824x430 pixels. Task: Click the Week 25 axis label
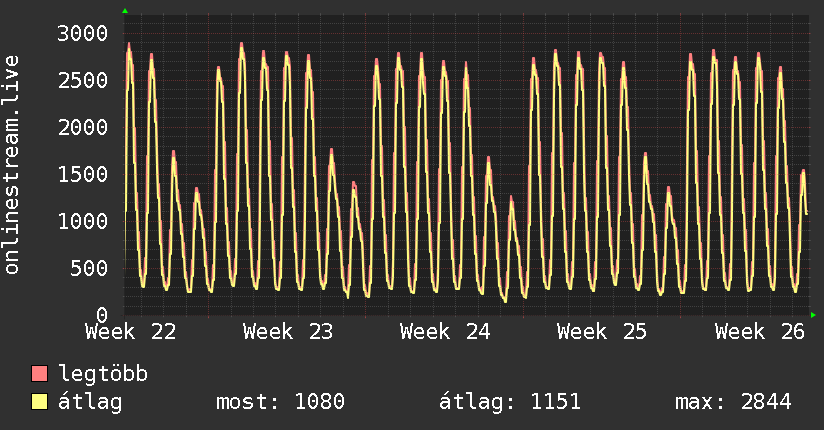point(602,332)
